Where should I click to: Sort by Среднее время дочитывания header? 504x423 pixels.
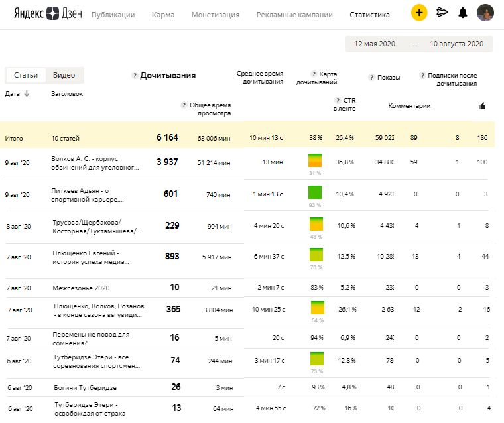click(x=260, y=78)
